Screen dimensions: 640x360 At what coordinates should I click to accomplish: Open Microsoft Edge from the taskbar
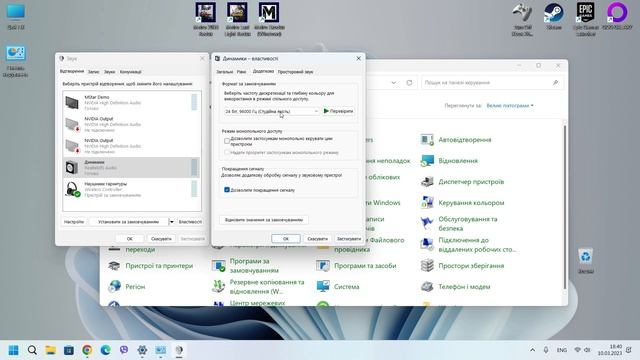tap(105, 350)
